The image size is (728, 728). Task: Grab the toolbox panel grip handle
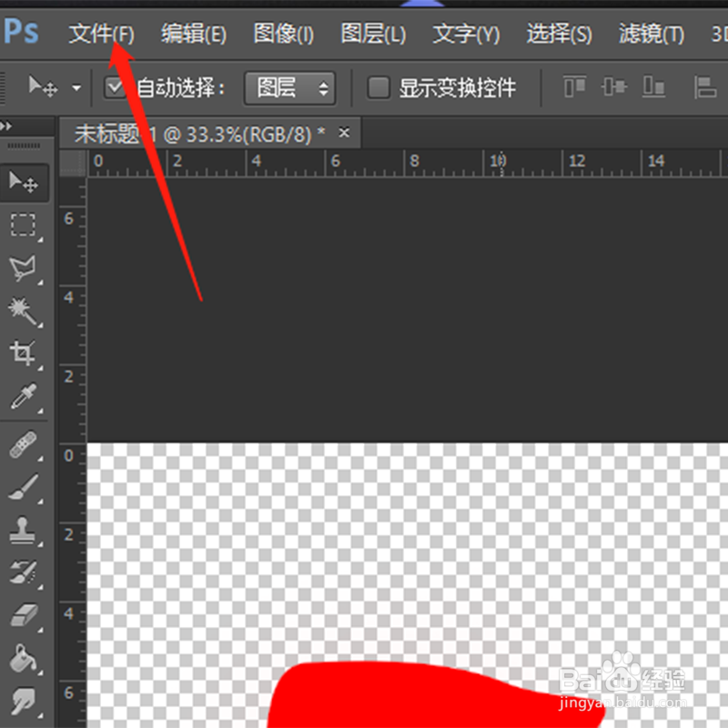[x=24, y=146]
